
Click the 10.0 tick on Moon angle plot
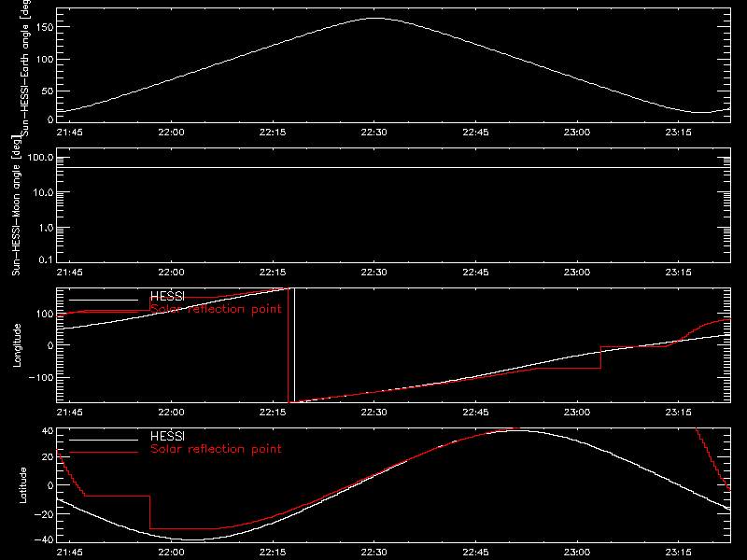[x=43, y=192]
